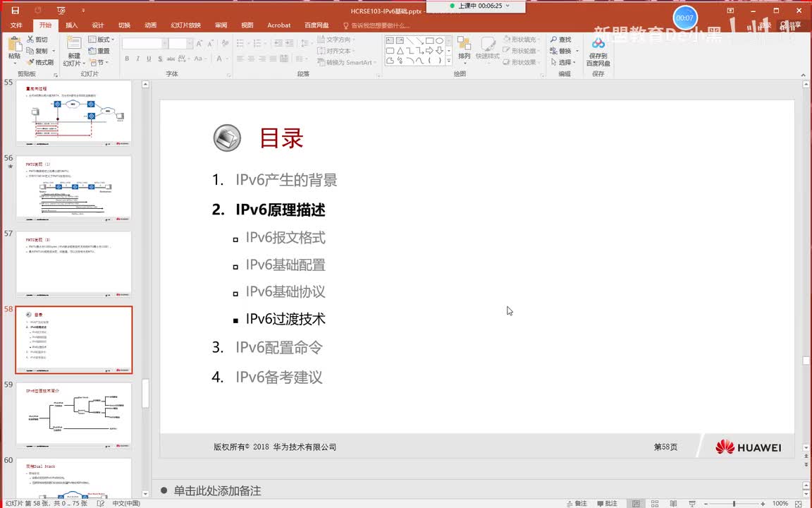This screenshot has height=508, width=812.
Task: Open 批注 (Comments) pane from status bar
Action: point(607,503)
